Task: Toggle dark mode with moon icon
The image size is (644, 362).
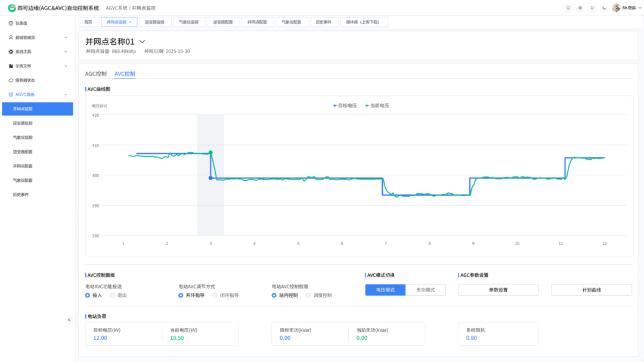Action: 604,8
